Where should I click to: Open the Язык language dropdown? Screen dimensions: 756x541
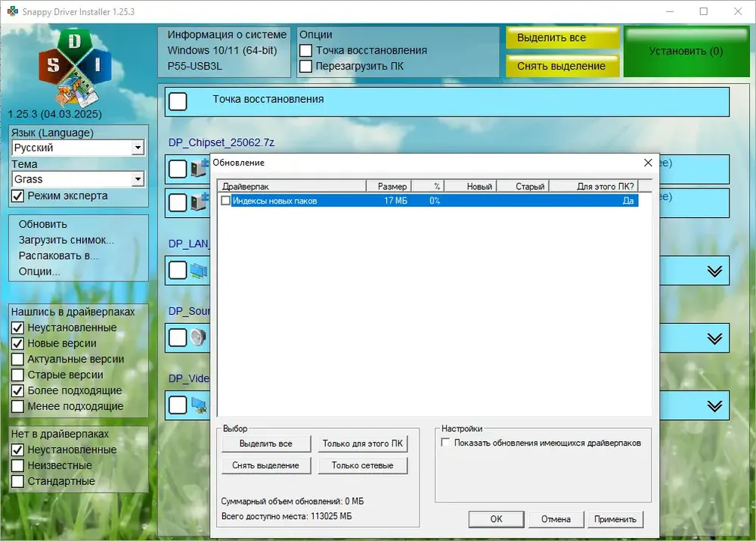(x=137, y=148)
